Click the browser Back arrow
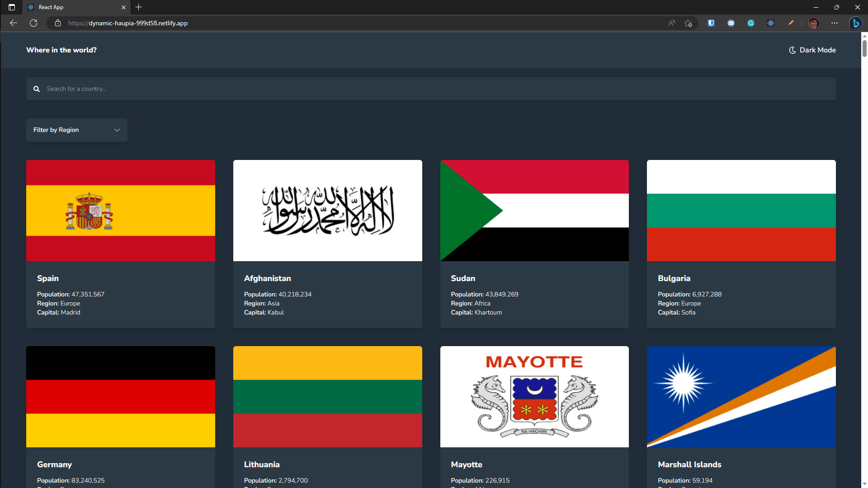This screenshot has width=868, height=488. pos(14,23)
